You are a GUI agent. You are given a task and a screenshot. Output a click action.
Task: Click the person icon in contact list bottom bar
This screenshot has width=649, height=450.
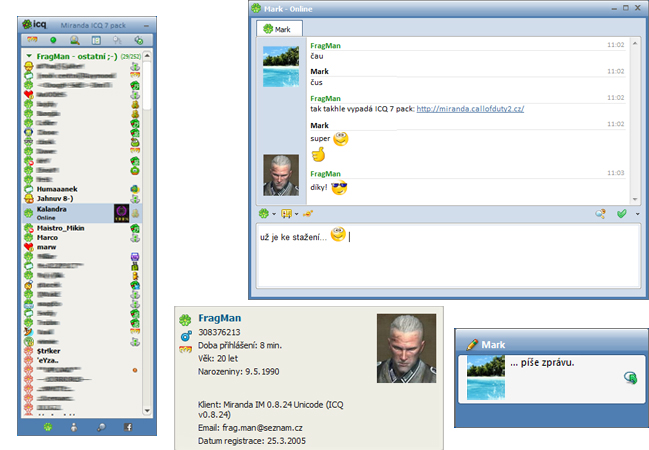pyautogui.click(x=74, y=427)
